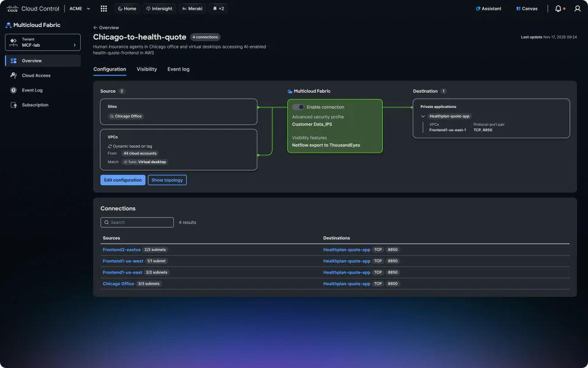
Task: Click the 8850 port badge in Frontend1-us-west row
Action: point(393,261)
